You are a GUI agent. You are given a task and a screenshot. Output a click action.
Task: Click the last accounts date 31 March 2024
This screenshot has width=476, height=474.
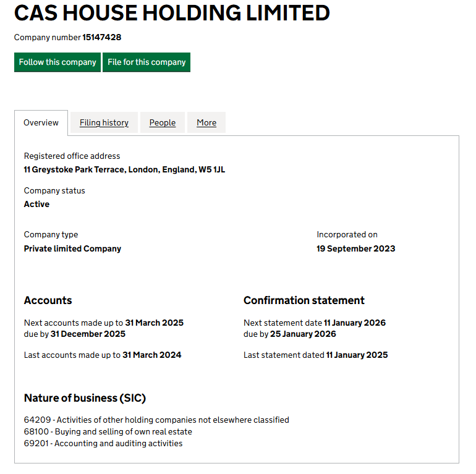click(151, 355)
